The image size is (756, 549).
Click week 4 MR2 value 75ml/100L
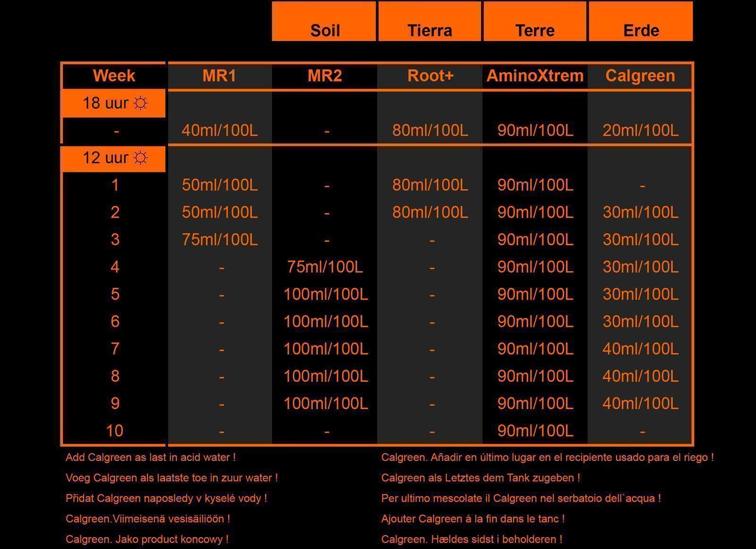click(325, 267)
